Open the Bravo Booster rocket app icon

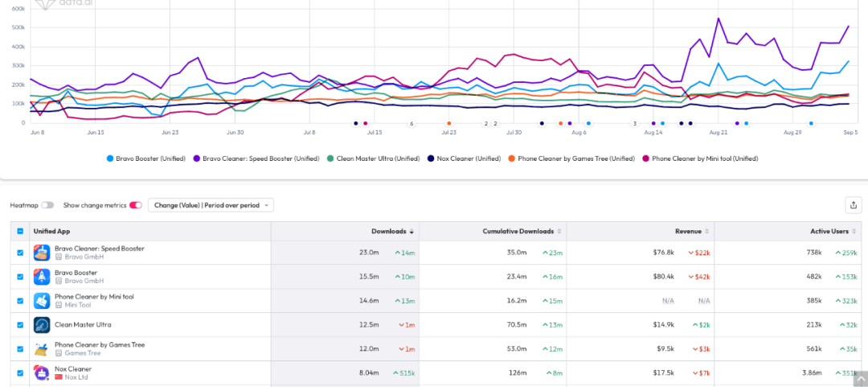tap(42, 277)
